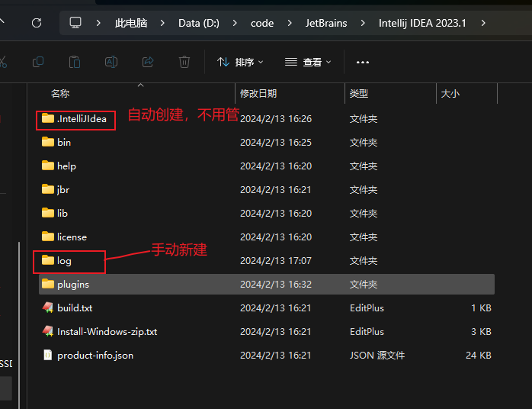The image size is (532, 409).
Task: Click the navigation pane vertical scrollbar
Action: click(x=19, y=324)
